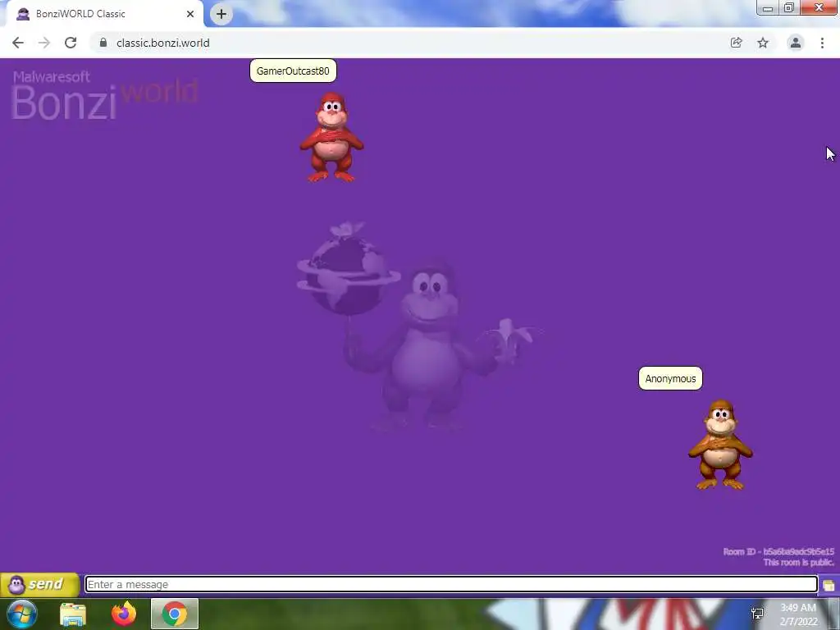Reload the BonziWORLD page
840x630 pixels.
tap(71, 43)
